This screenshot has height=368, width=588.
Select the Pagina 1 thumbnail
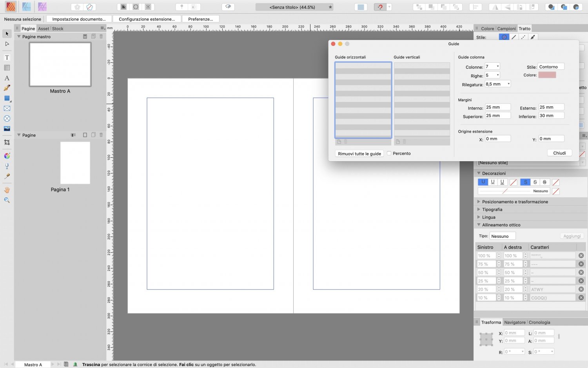[75, 163]
